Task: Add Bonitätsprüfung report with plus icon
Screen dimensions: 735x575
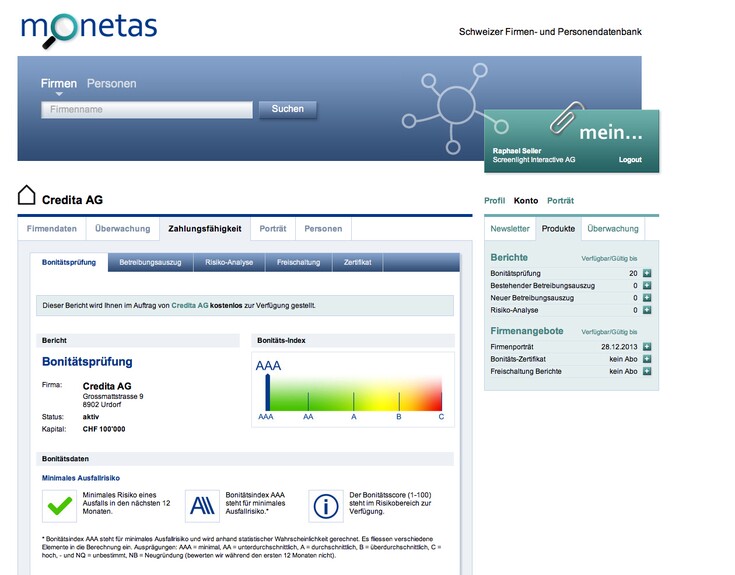Action: coord(647,273)
